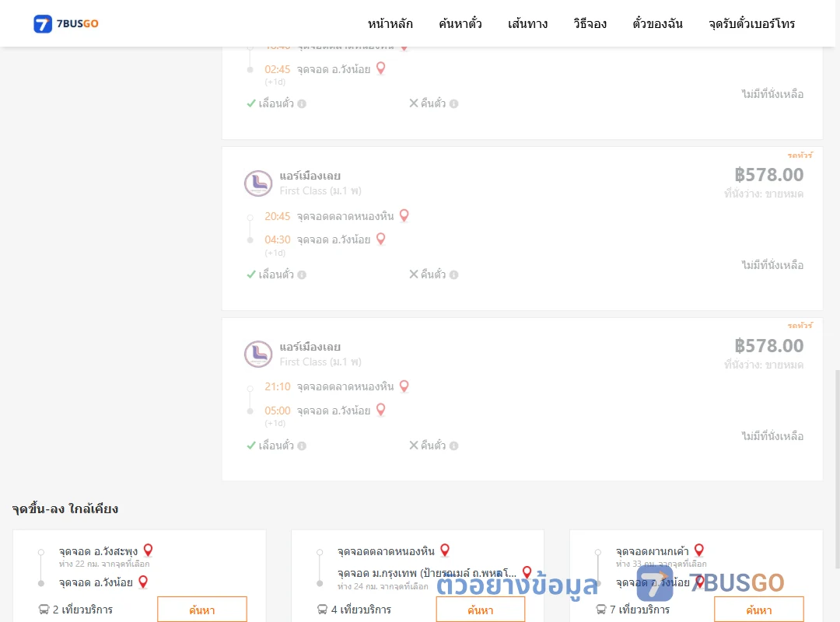Click เลื่อนตั๋ว label in 20:45 trip

(x=276, y=274)
